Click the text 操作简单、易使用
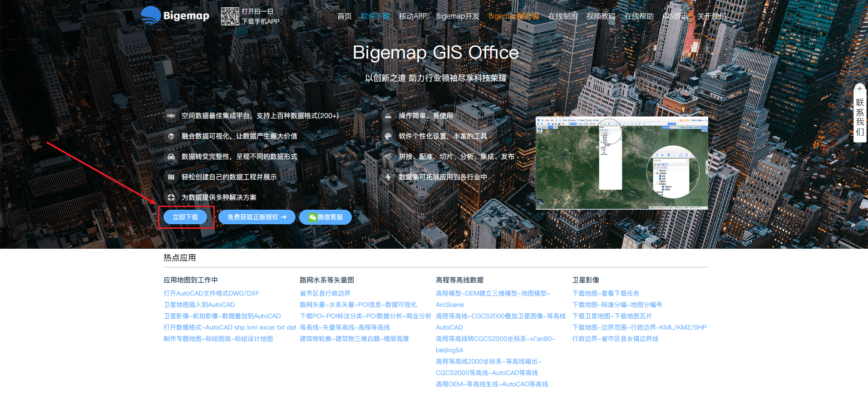The width and height of the screenshot is (868, 409). tap(426, 116)
